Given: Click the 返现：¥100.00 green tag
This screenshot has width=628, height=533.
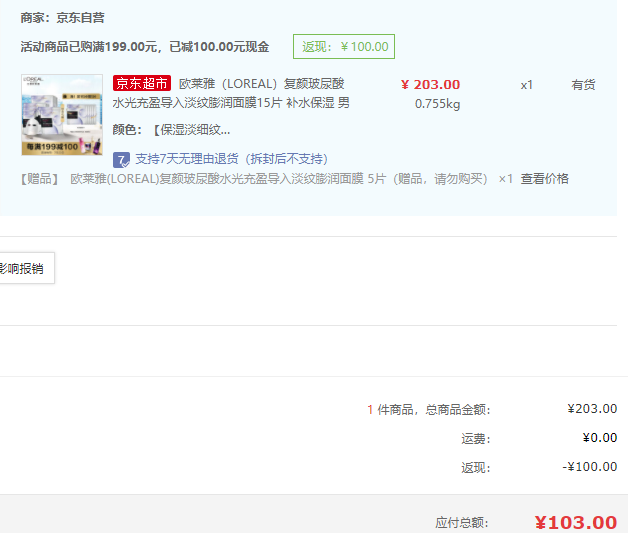Looking at the screenshot, I should coord(344,46).
